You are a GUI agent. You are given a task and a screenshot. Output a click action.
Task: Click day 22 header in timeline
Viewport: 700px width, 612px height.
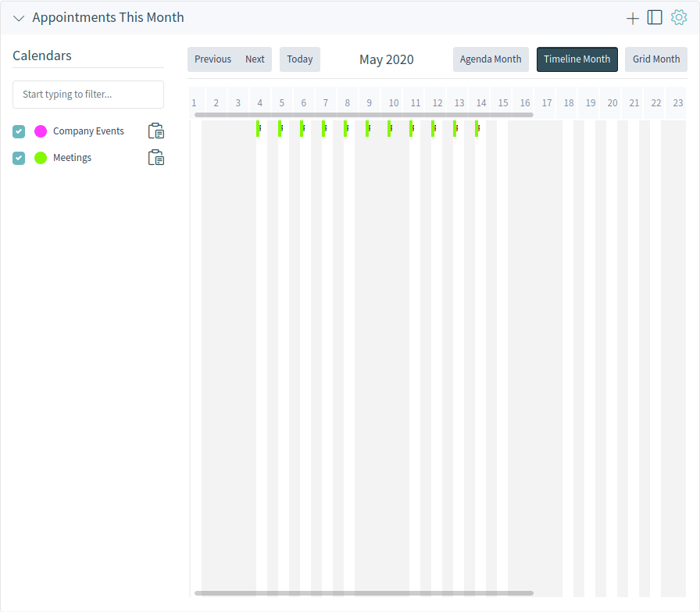coord(656,103)
